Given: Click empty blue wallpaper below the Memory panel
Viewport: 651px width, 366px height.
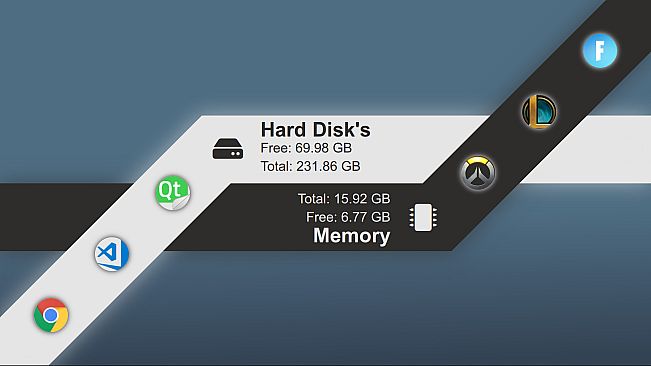Looking at the screenshot, I should (x=332, y=307).
